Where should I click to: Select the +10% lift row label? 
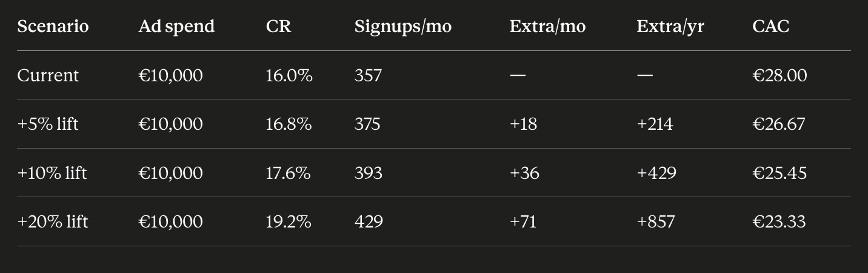point(52,173)
